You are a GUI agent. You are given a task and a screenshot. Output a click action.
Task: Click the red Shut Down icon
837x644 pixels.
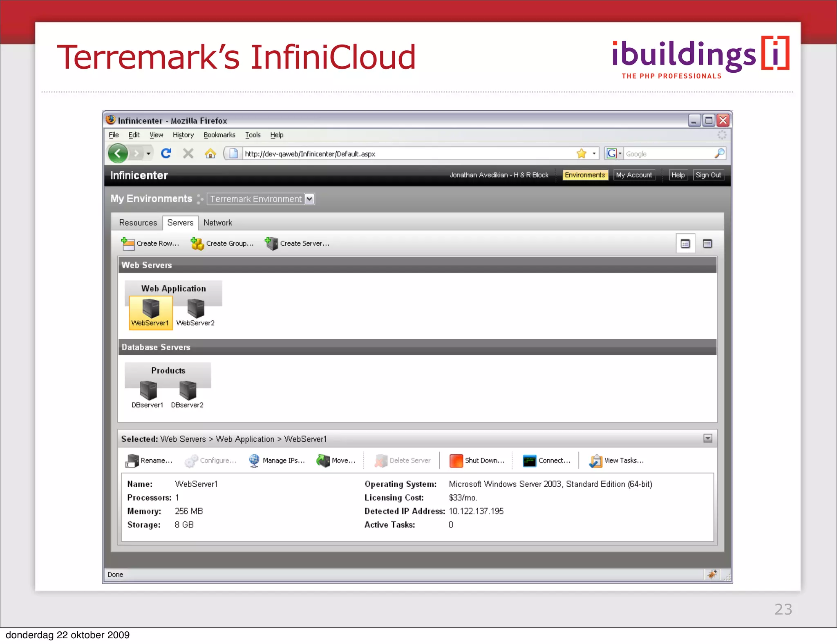coord(456,461)
